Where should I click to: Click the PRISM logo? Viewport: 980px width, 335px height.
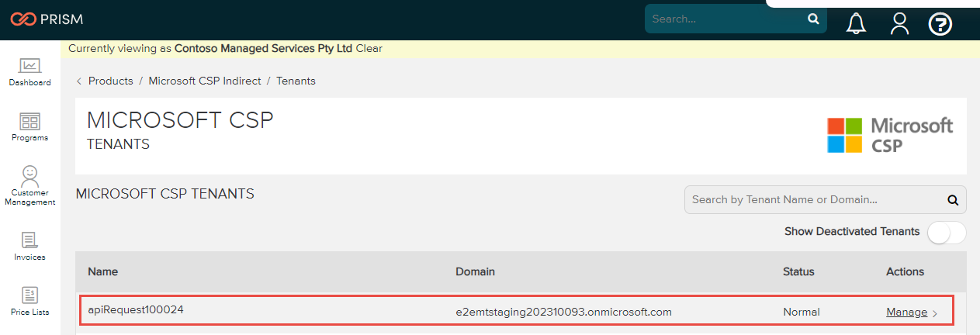(47, 19)
